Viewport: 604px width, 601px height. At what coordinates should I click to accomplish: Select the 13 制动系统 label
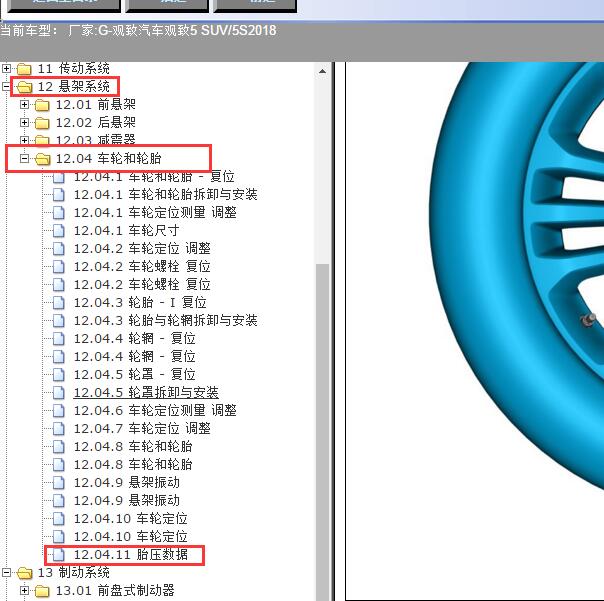coord(74,572)
